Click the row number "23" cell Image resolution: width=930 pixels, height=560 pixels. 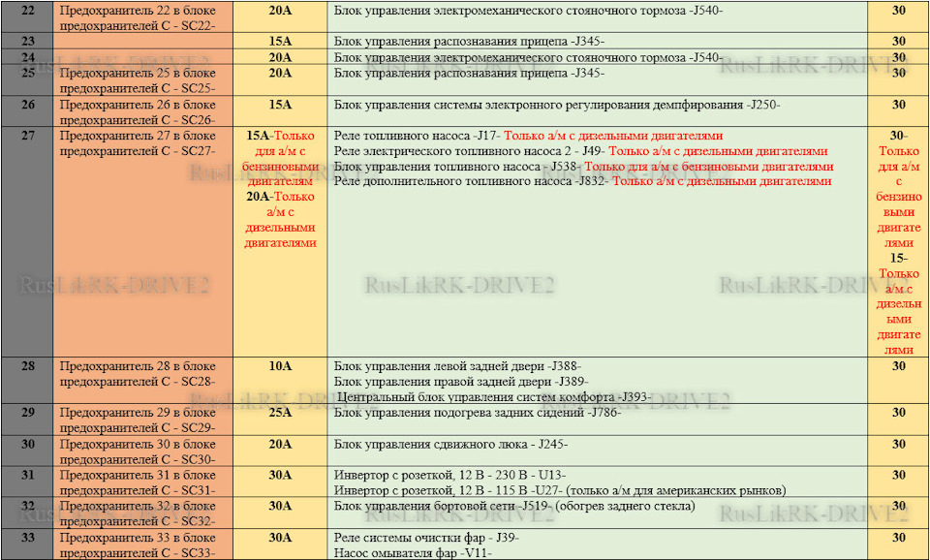27,41
